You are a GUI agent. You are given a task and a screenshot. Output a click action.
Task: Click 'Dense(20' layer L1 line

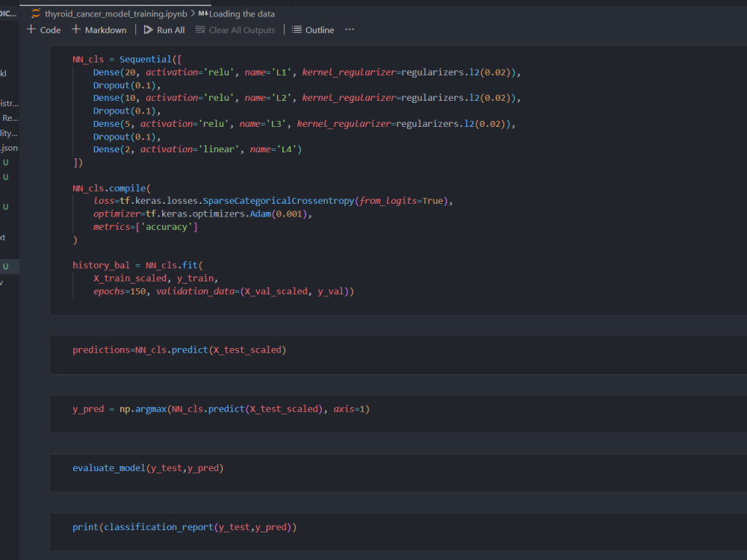(307, 72)
